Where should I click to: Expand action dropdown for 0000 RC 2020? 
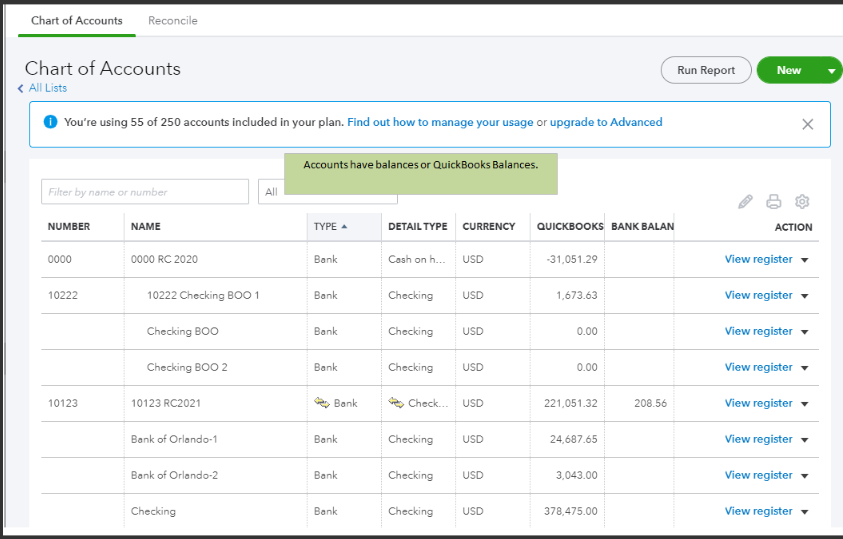point(805,260)
